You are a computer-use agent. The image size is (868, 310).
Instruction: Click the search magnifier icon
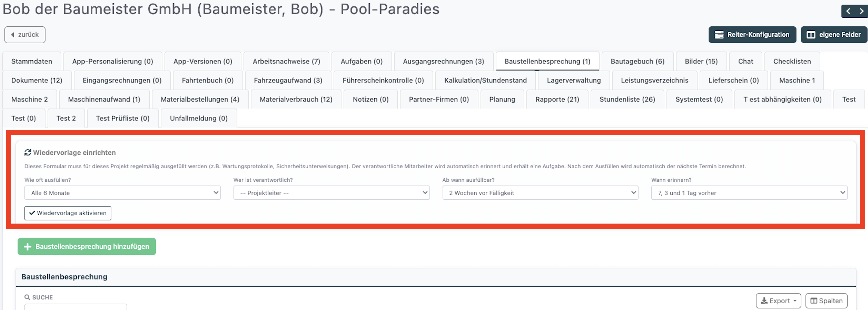coord(27,297)
